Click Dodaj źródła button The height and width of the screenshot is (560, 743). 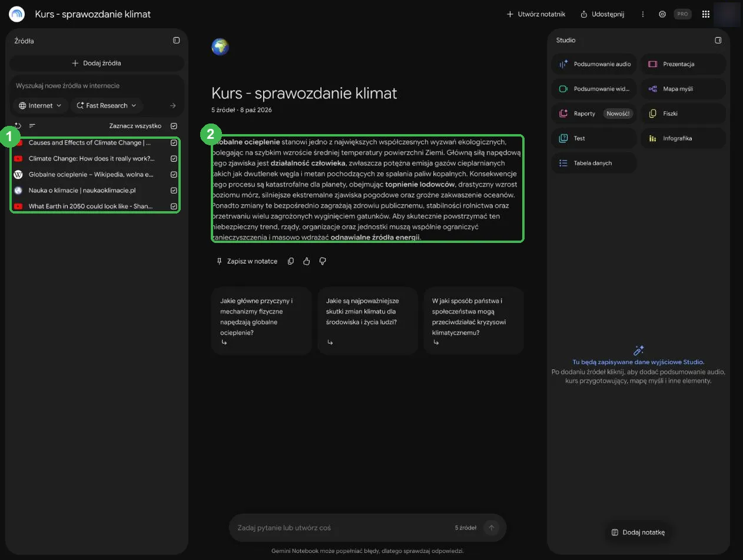(97, 63)
